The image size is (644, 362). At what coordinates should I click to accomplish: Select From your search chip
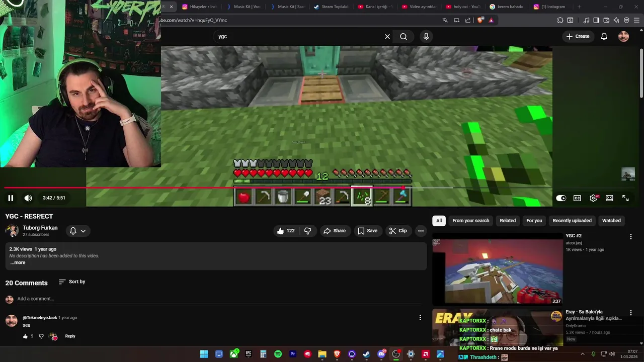click(471, 221)
